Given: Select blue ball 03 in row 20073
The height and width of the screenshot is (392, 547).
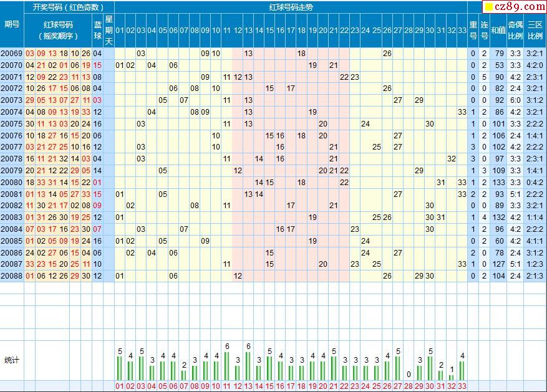Looking at the screenshot, I should pos(97,100).
